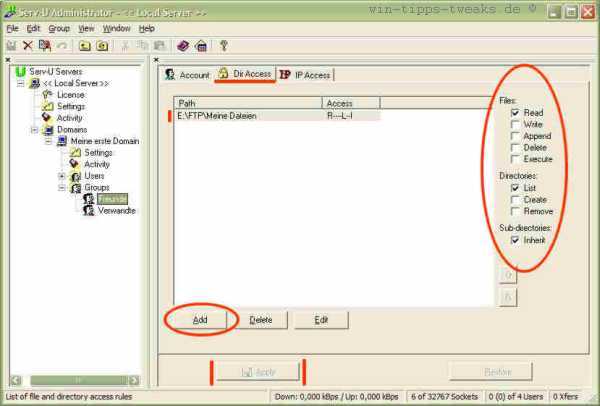Expand the Users tree node
Viewport: 600px width, 406px height.
click(62, 176)
